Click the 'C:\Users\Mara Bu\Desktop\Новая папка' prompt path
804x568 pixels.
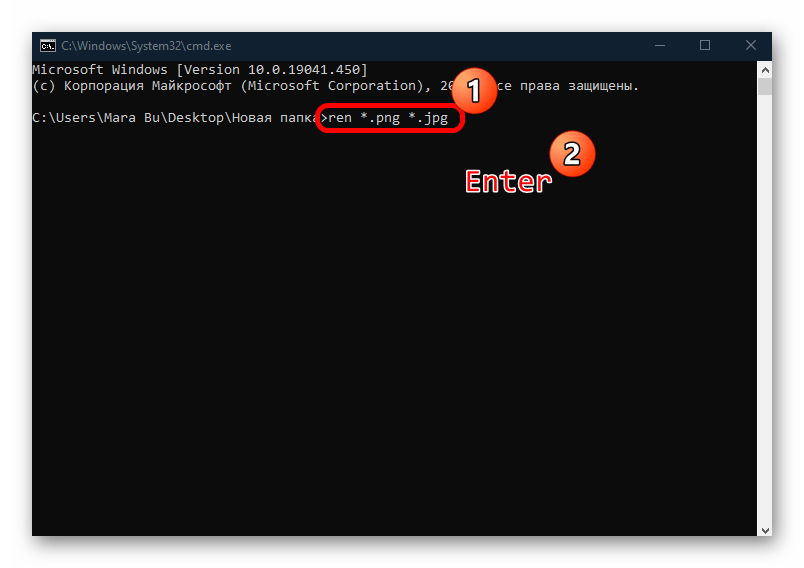pos(176,118)
